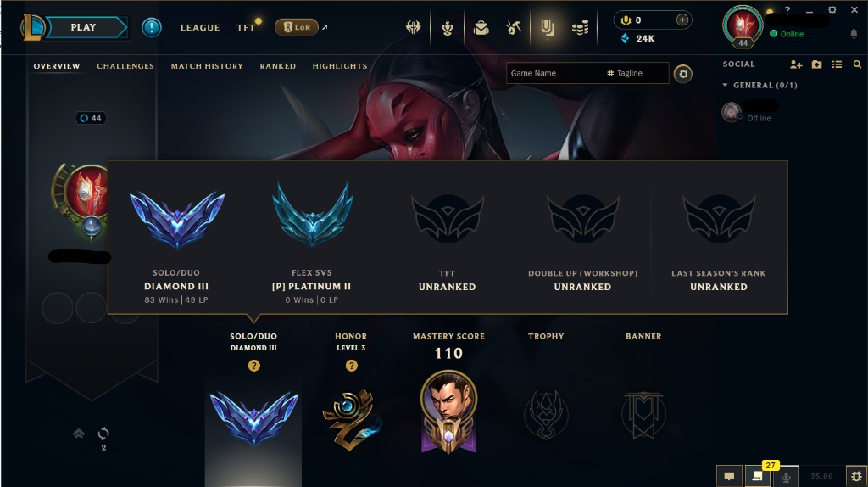Click the add friend icon

point(796,64)
